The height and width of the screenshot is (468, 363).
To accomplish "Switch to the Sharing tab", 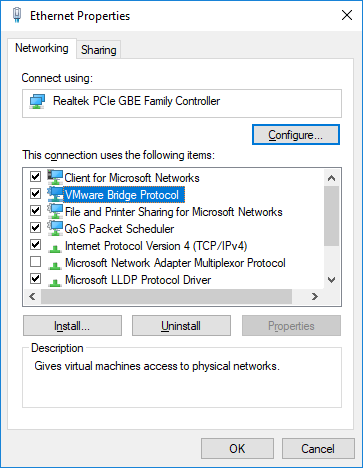I will [99, 50].
